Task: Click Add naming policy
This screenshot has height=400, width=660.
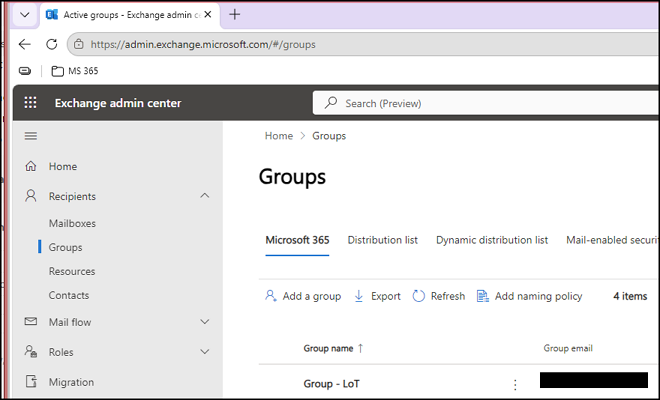Action: point(529,296)
